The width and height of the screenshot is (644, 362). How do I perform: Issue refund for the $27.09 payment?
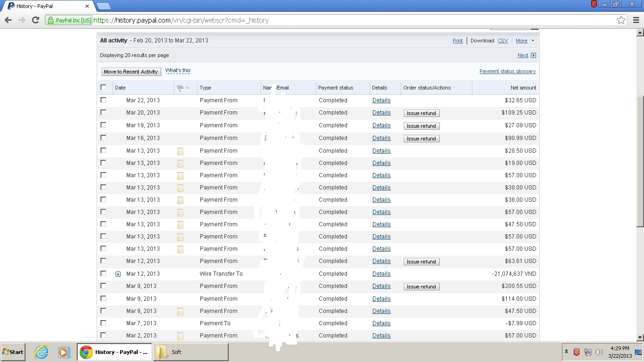421,126
